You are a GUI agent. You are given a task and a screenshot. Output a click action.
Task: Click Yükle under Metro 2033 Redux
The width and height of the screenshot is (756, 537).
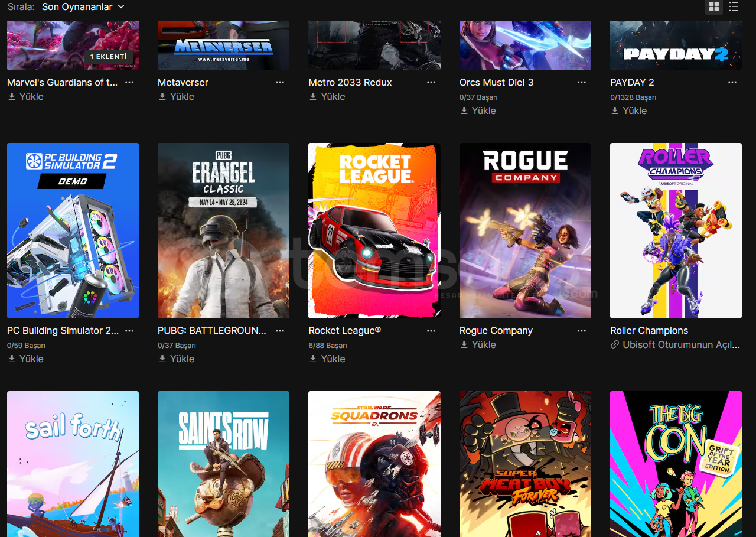coord(328,96)
